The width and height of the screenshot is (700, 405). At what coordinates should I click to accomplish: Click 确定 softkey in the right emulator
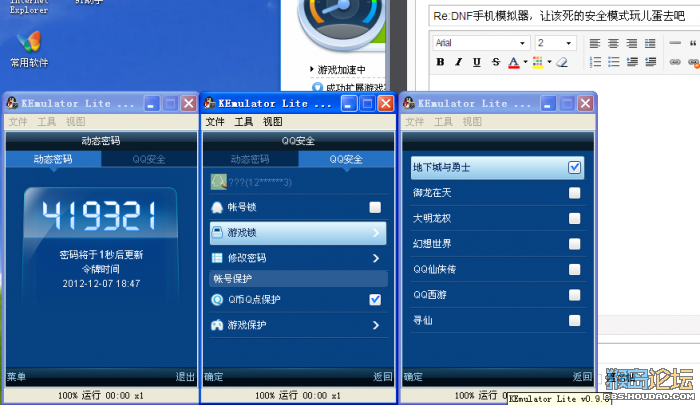[x=413, y=377]
